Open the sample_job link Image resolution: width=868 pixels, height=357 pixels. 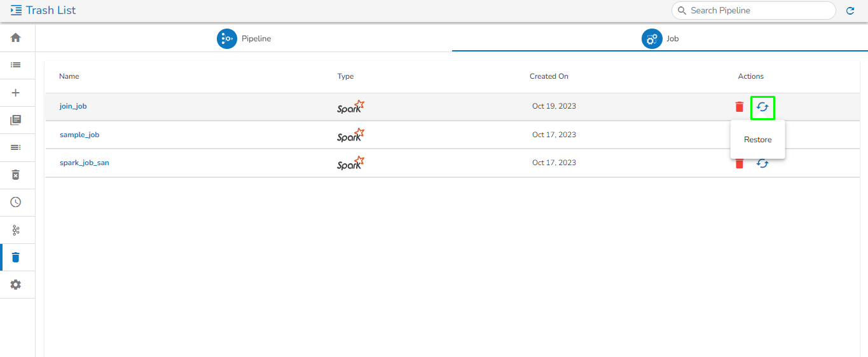click(x=79, y=135)
